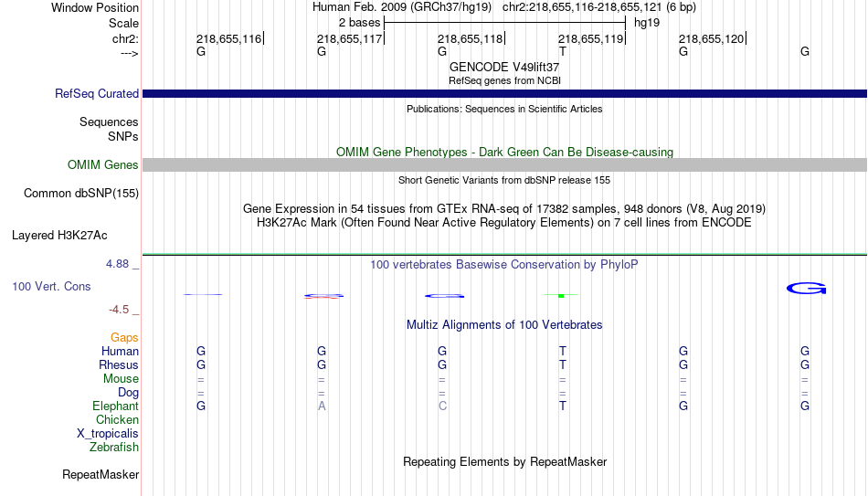Image resolution: width=868 pixels, height=496 pixels.
Task: Click the Elephant row's C base
Action: 442,406
